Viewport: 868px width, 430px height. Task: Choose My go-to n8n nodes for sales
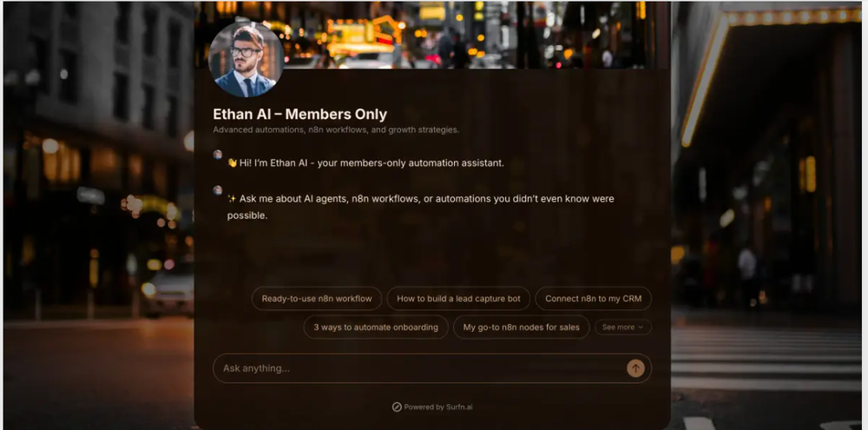522,327
